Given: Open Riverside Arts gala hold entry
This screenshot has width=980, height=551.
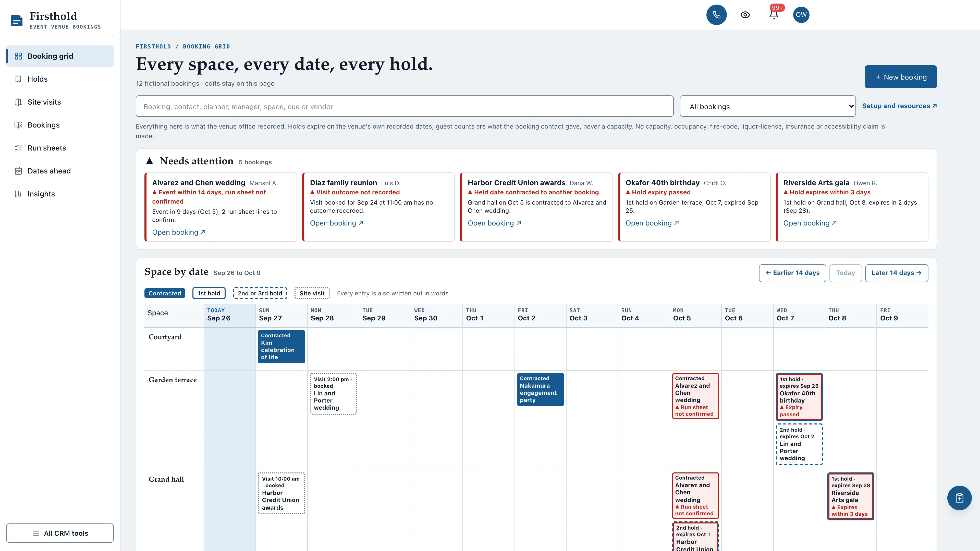Looking at the screenshot, I should [851, 496].
